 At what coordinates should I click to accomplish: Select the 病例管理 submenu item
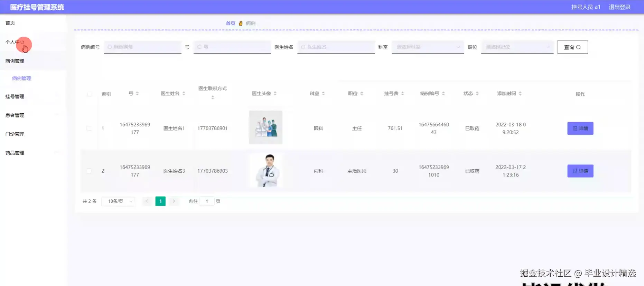click(21, 78)
